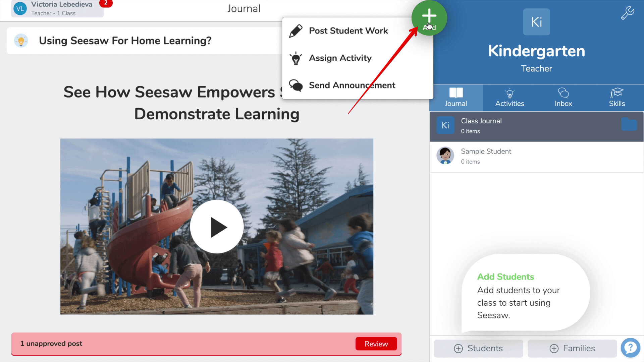Click the Review unapproved post button
Screen dimensions: 644x362
click(x=376, y=344)
